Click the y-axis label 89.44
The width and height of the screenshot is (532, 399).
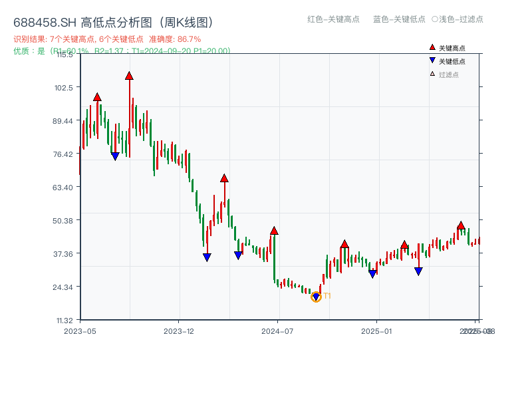click(63, 121)
